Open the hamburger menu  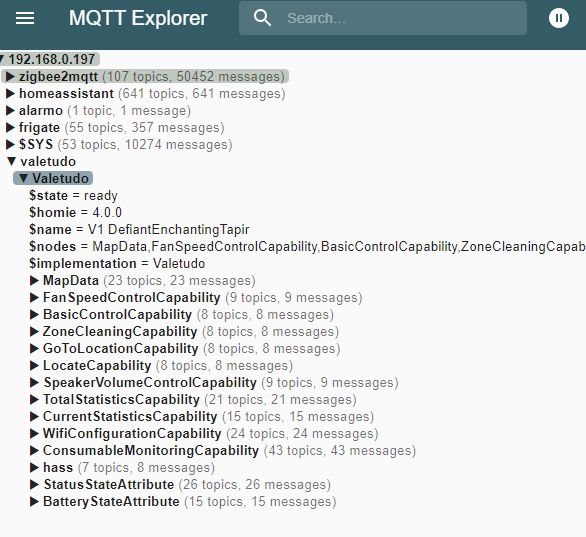pyautogui.click(x=25, y=18)
